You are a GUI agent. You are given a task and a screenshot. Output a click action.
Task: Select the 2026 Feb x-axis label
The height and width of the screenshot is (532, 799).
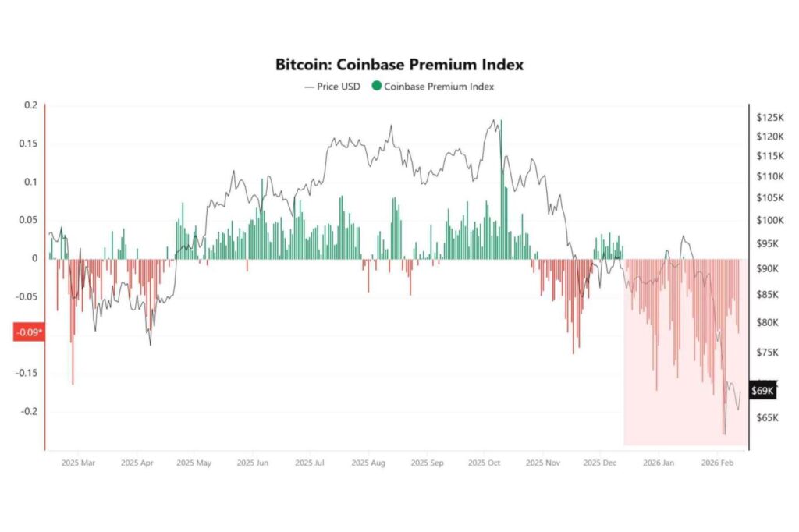tap(717, 463)
